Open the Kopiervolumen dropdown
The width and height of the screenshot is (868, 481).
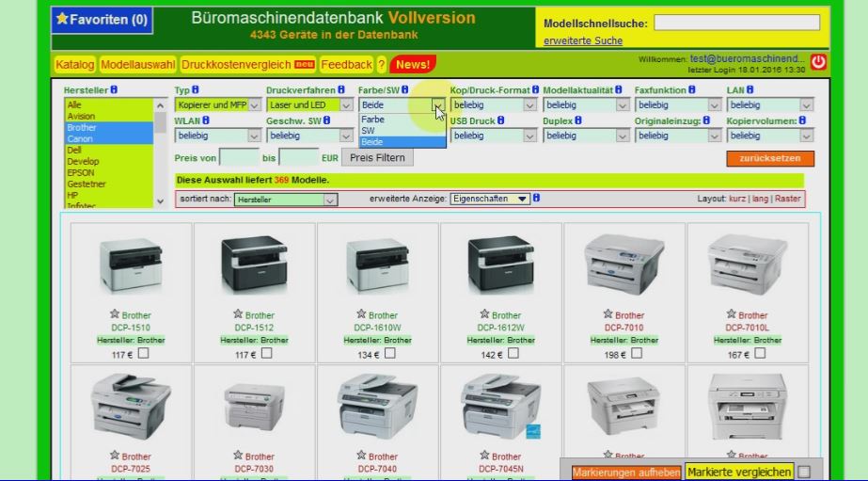[x=770, y=136]
